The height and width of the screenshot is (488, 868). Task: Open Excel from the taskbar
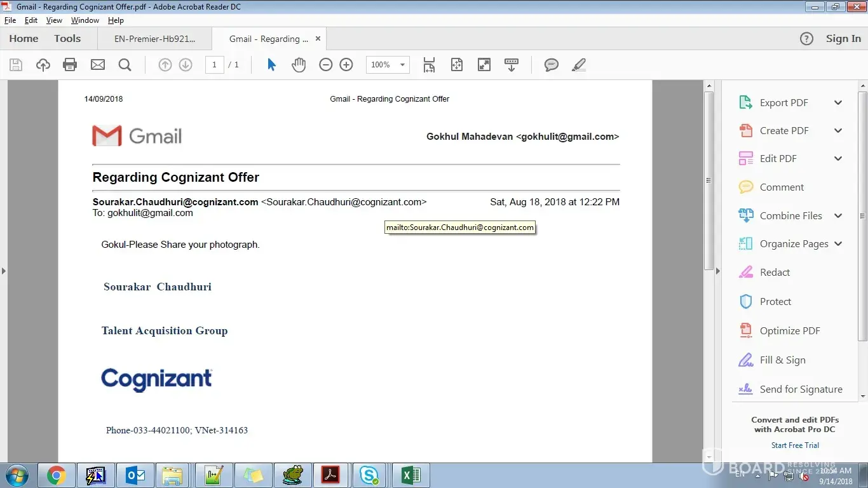click(410, 475)
